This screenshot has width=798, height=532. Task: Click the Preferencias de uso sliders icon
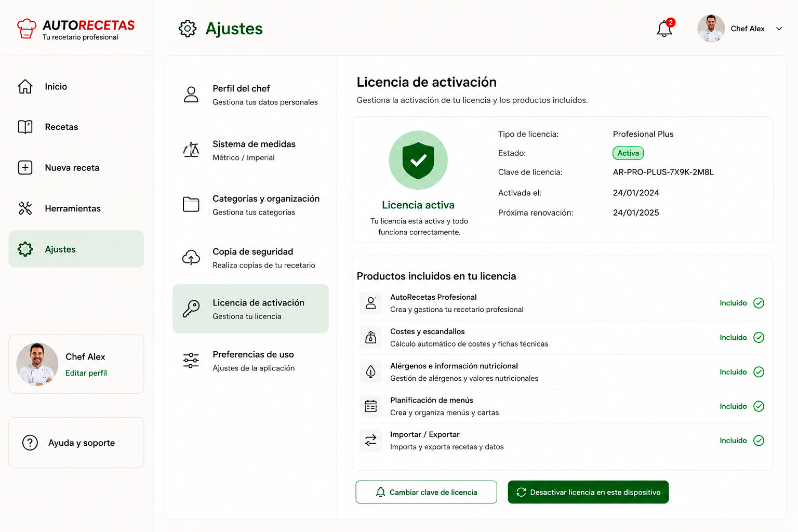click(191, 361)
